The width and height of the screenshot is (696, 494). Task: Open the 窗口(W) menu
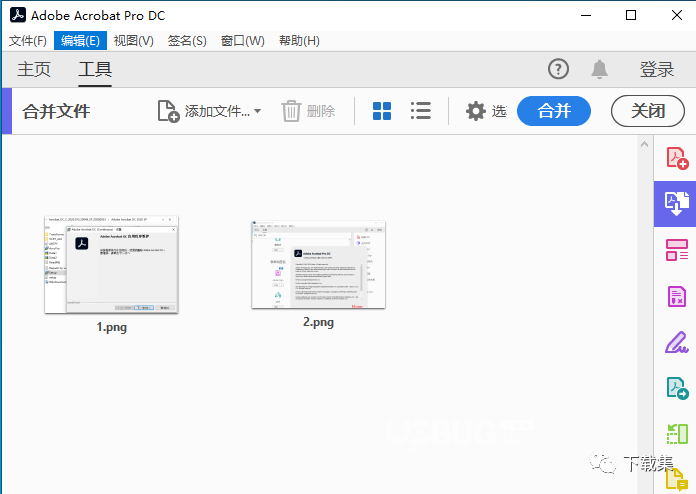point(242,41)
